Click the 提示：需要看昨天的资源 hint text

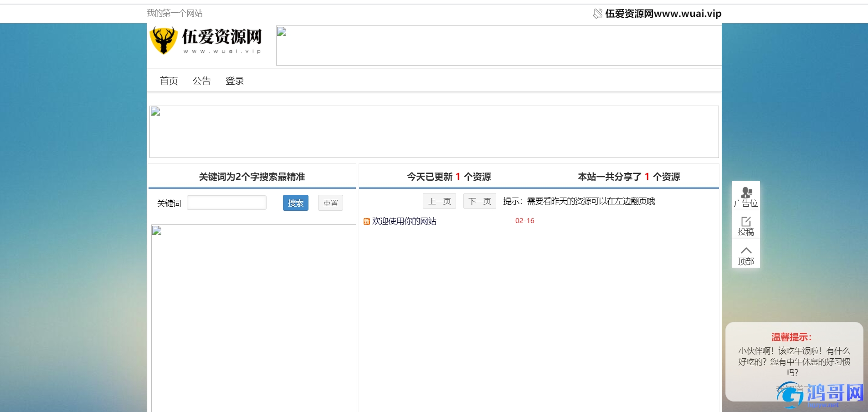coord(579,201)
